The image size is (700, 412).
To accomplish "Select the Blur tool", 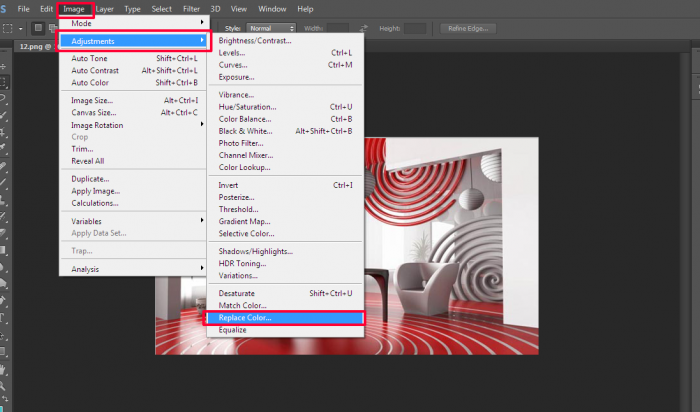I will tap(4, 267).
